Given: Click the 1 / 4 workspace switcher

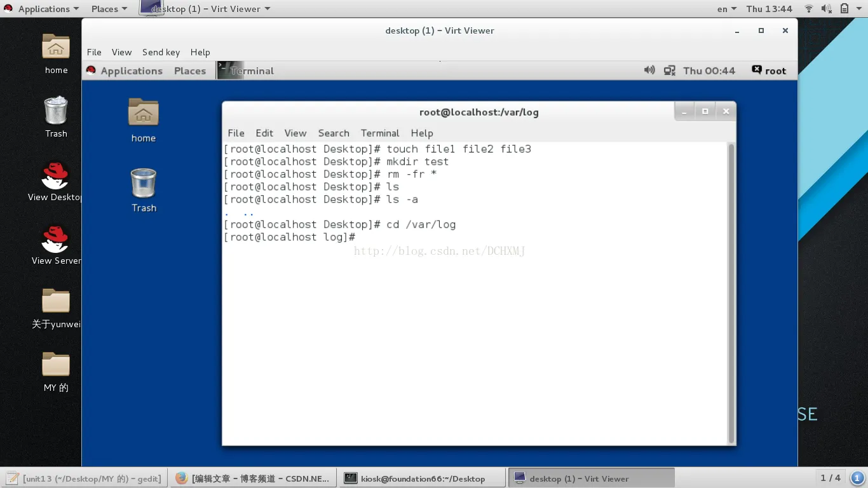Looking at the screenshot, I should (x=831, y=478).
